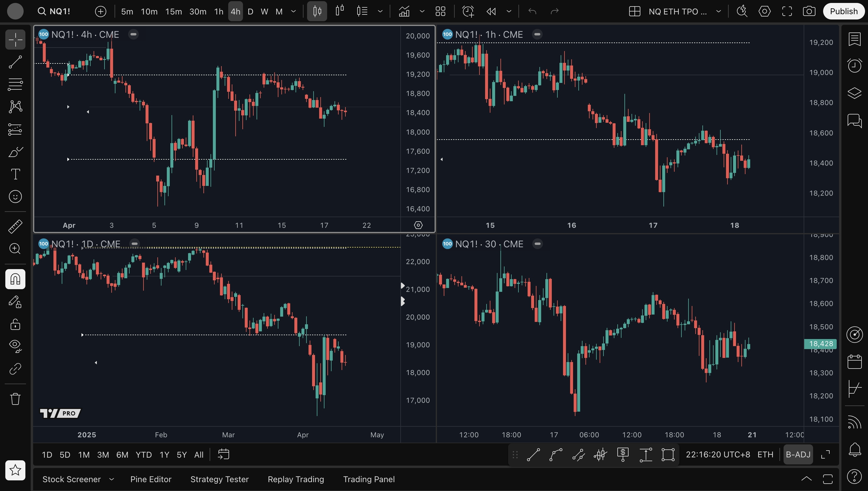Delete drawings with the trash icon

point(15,399)
